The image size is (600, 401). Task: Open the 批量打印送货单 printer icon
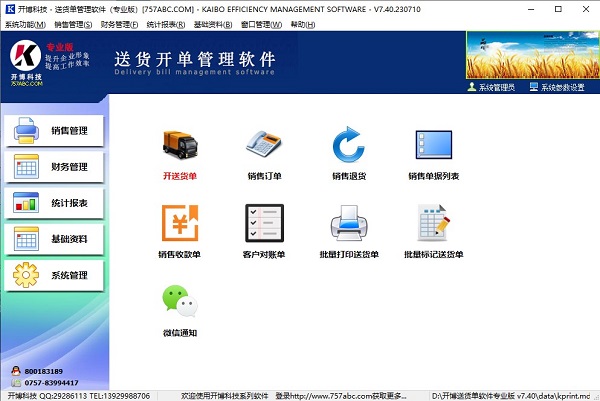click(349, 223)
